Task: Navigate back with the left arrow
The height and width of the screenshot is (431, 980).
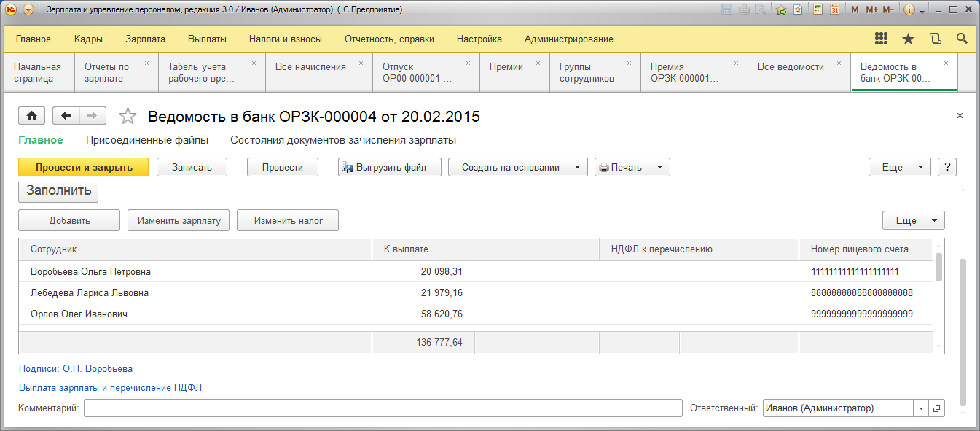Action: coord(66,116)
